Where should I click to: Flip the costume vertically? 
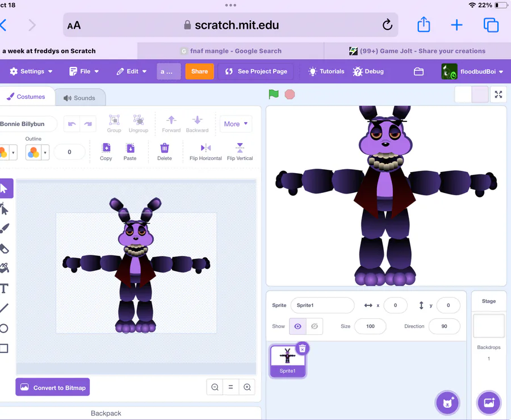pyautogui.click(x=240, y=152)
